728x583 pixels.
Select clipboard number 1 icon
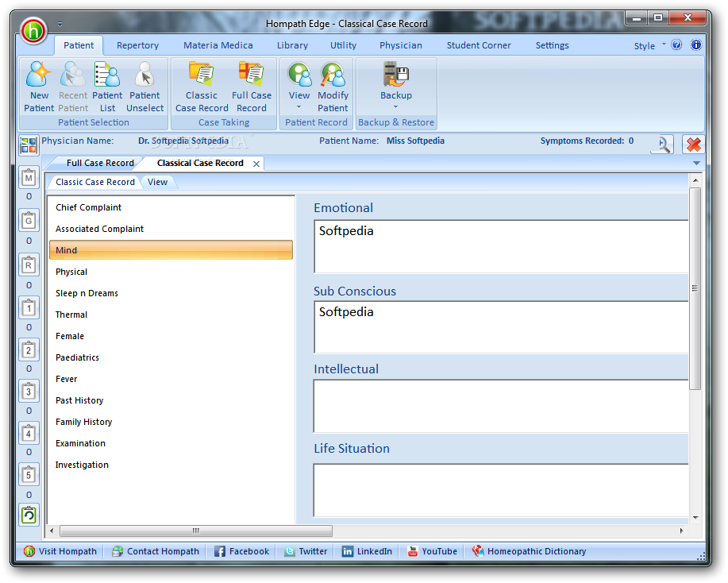click(29, 308)
